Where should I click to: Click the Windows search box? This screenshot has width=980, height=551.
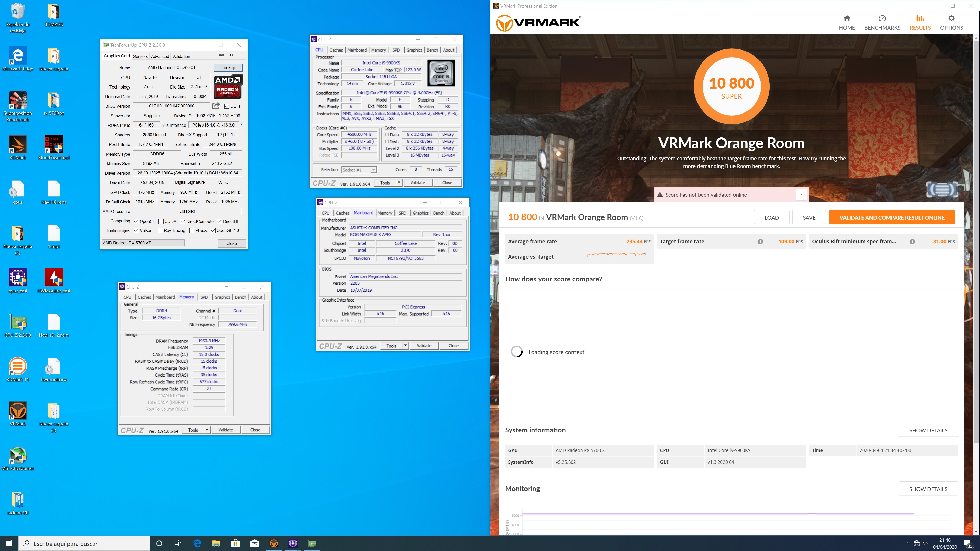84,543
